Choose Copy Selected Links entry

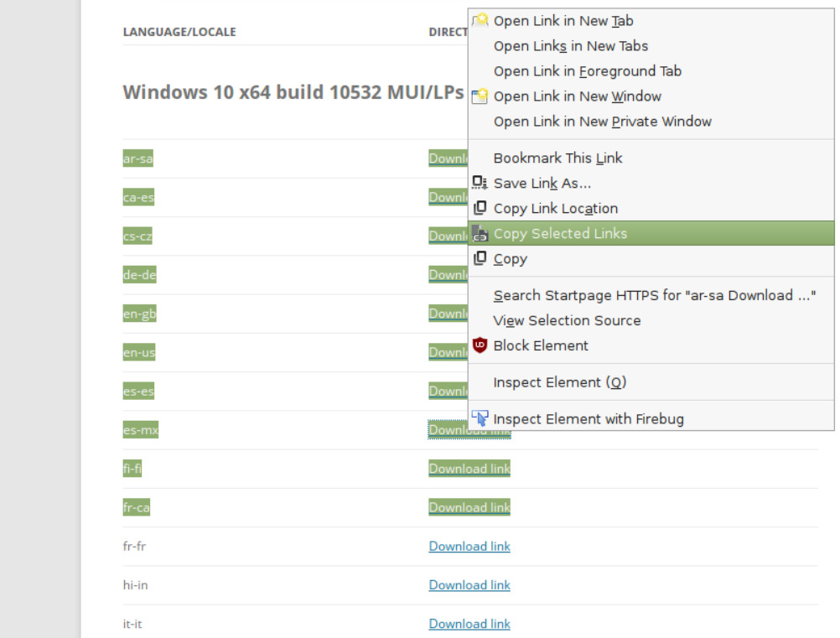(x=651, y=234)
